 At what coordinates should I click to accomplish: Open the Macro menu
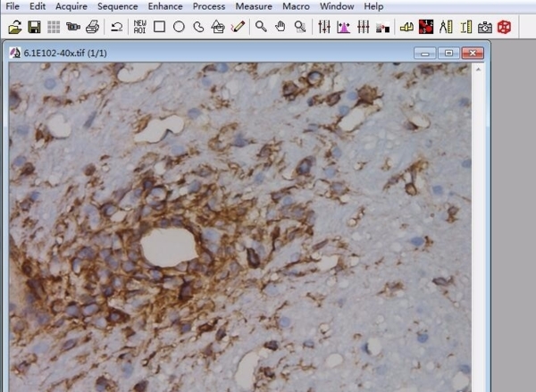click(296, 6)
